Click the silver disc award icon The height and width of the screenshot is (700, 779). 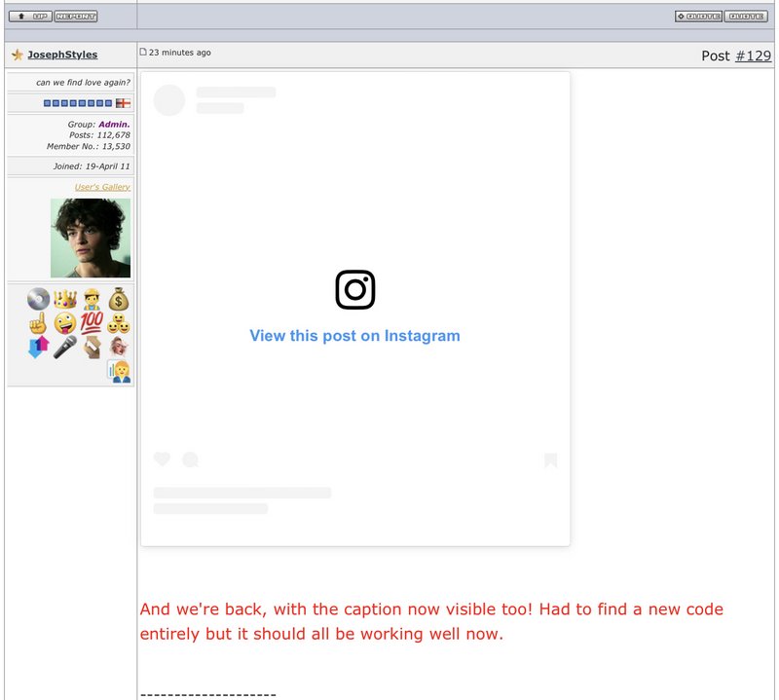(x=38, y=299)
